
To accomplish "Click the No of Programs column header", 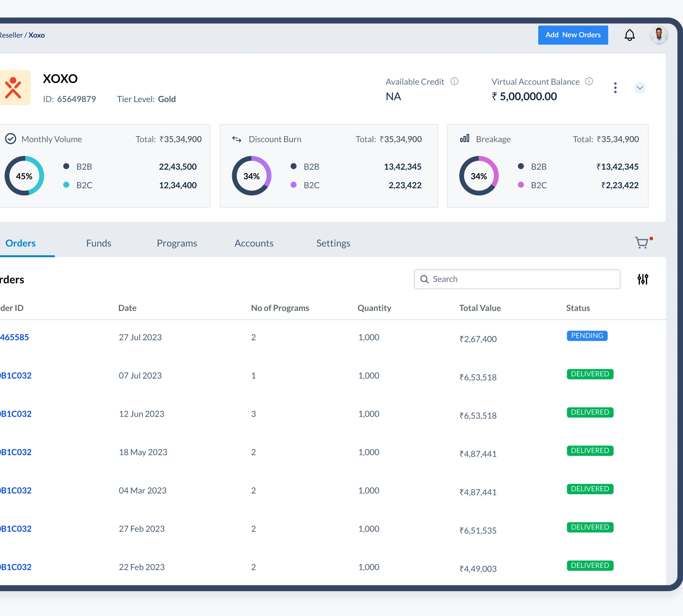I will coord(280,308).
